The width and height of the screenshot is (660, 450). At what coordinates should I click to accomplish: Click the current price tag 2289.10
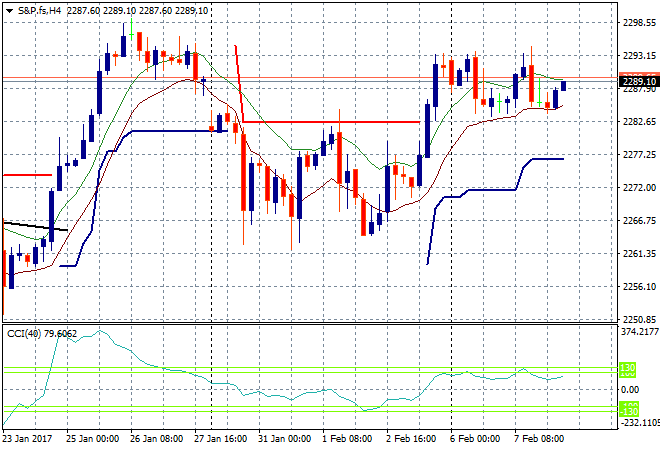639,82
